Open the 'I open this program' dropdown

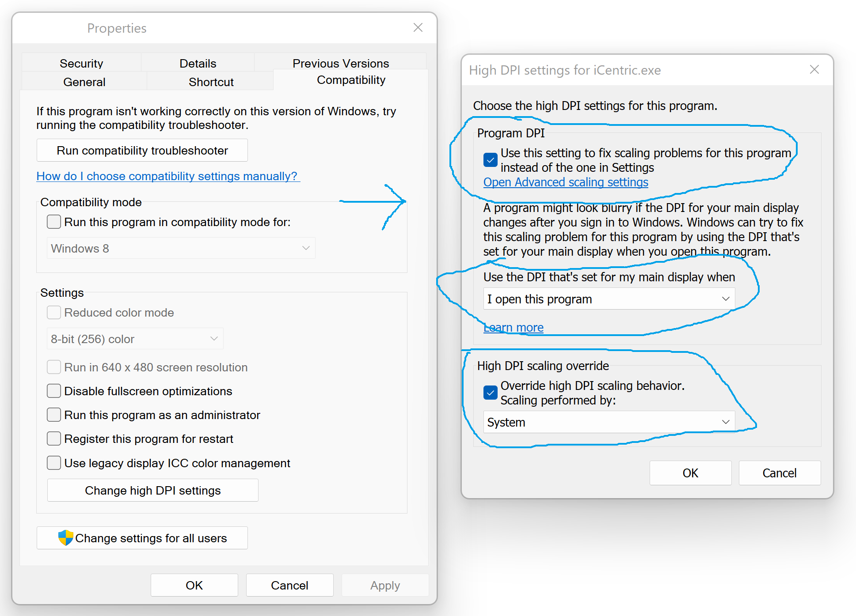(609, 299)
